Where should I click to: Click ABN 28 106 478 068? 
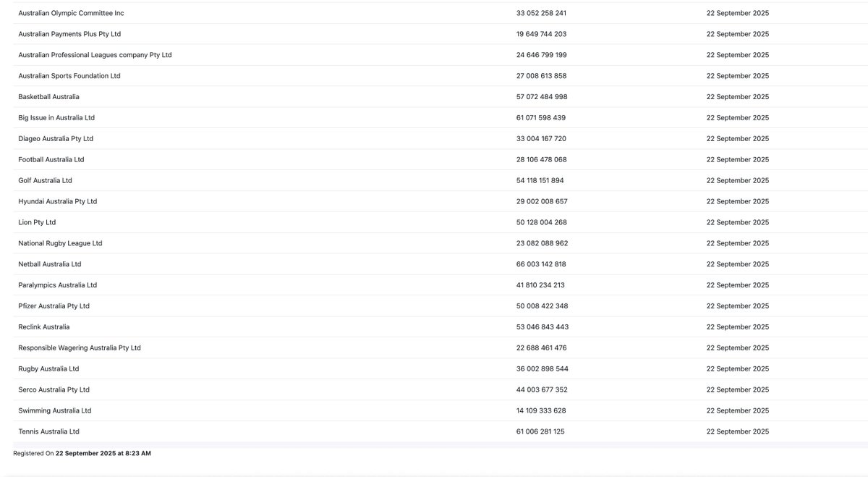coord(542,160)
